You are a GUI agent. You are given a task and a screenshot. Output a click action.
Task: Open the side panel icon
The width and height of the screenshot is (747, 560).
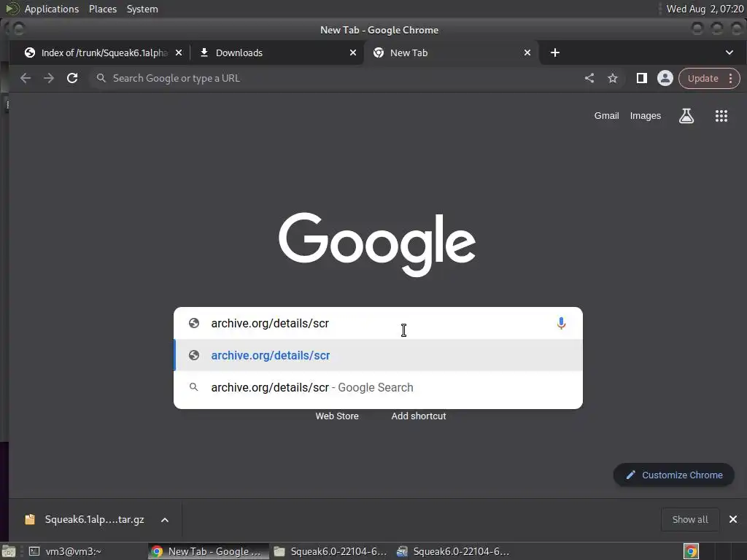click(642, 78)
